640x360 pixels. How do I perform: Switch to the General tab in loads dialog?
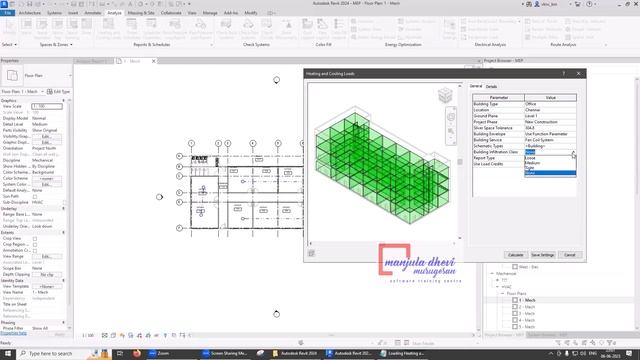(x=476, y=86)
